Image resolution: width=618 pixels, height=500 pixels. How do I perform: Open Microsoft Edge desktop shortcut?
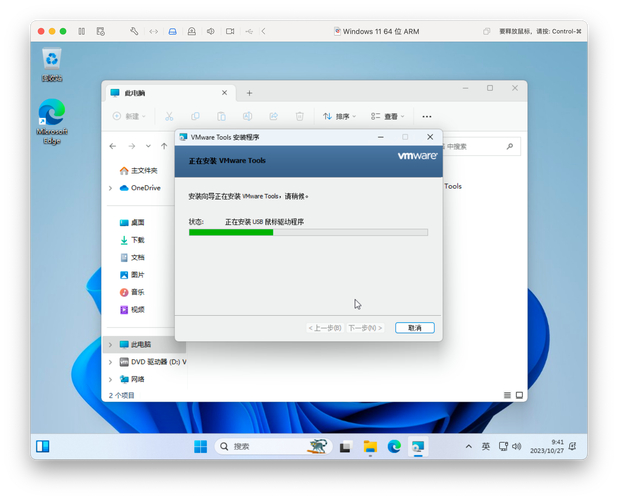(52, 122)
